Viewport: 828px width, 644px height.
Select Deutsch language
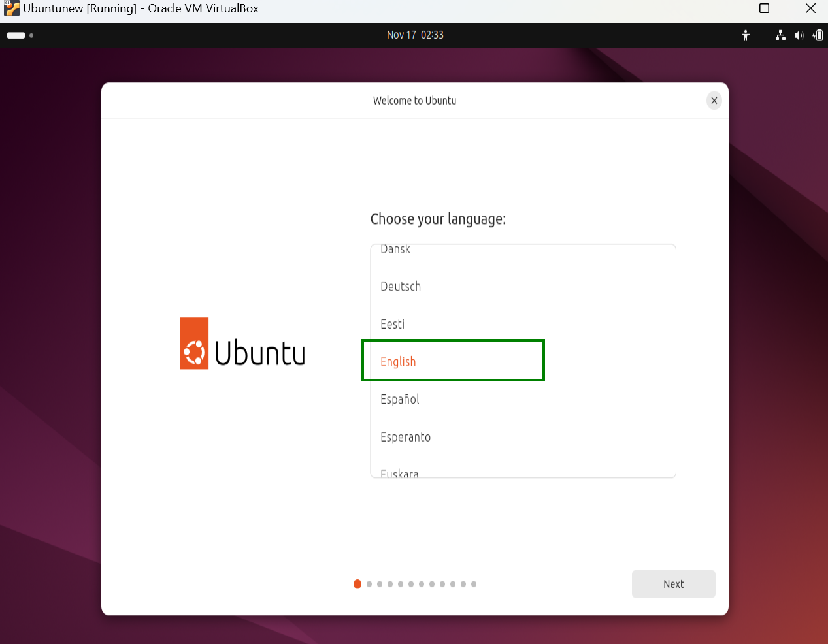523,287
